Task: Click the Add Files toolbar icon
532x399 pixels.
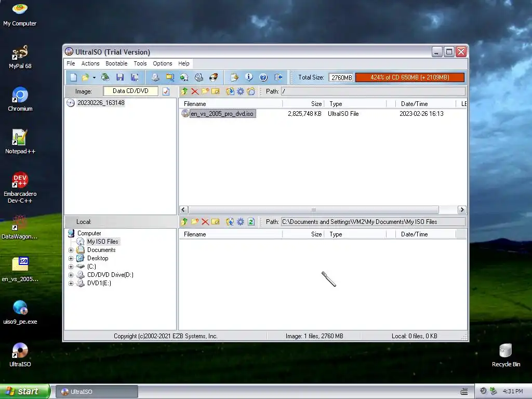Action: point(234,77)
